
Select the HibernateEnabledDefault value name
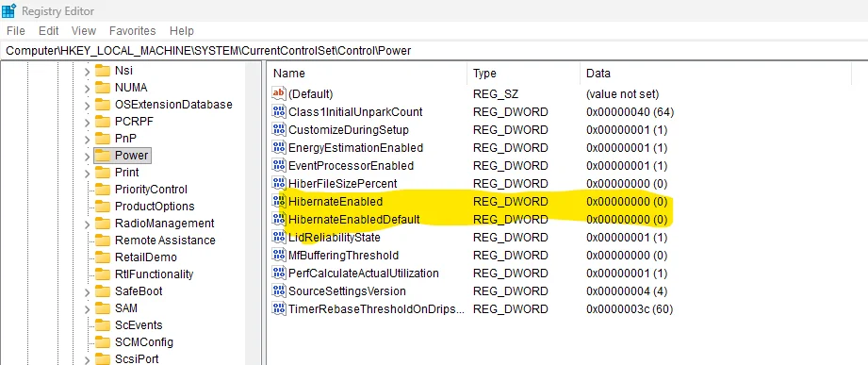click(354, 220)
